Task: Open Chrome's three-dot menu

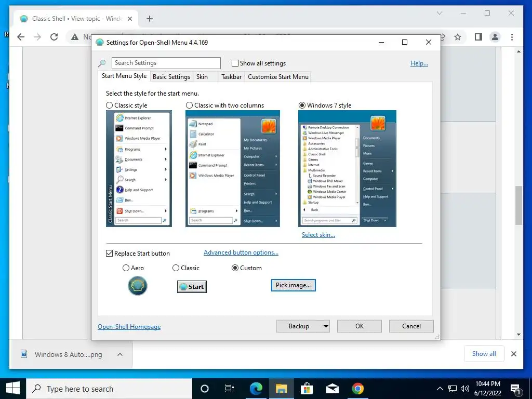Action: [x=512, y=37]
